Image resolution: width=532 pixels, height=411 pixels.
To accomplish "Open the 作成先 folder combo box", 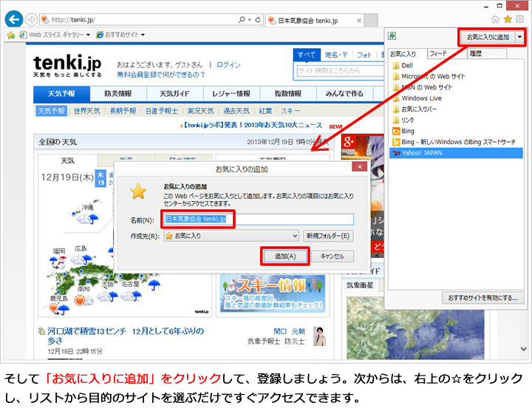I will pyautogui.click(x=231, y=236).
